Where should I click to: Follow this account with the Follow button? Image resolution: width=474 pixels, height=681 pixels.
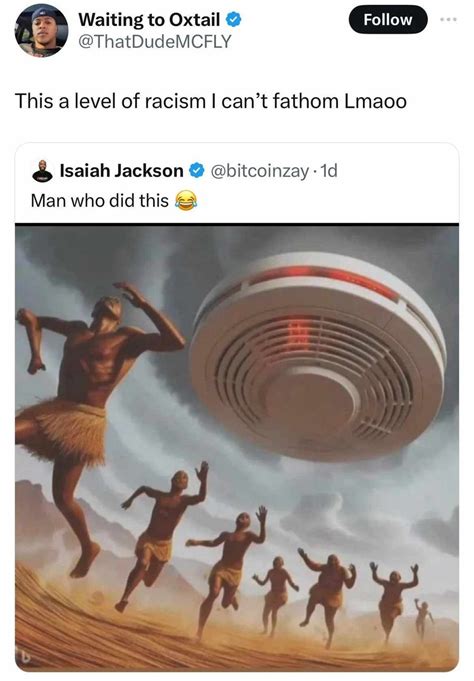pyautogui.click(x=388, y=20)
